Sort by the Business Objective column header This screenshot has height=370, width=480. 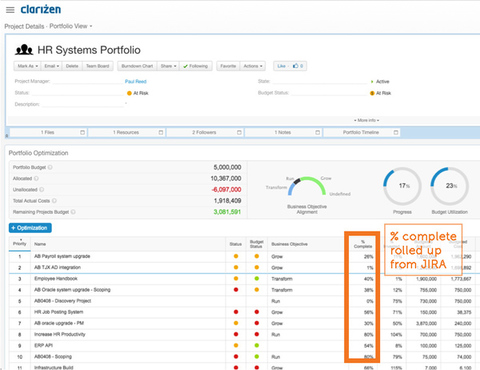289,244
